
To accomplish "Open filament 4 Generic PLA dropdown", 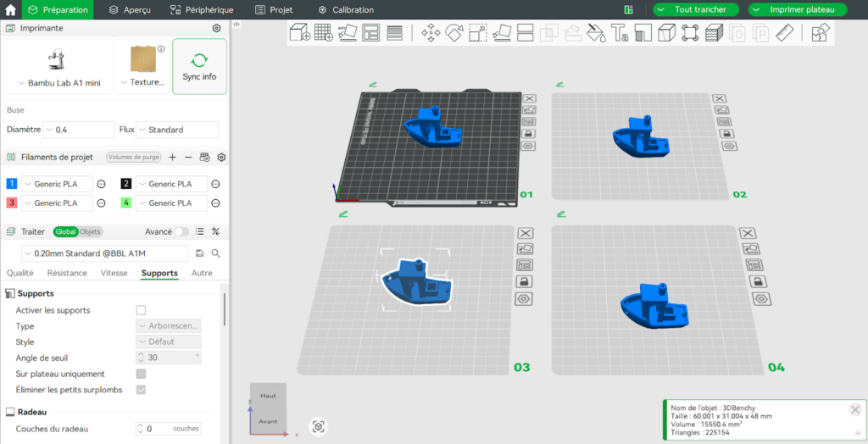I will point(171,203).
